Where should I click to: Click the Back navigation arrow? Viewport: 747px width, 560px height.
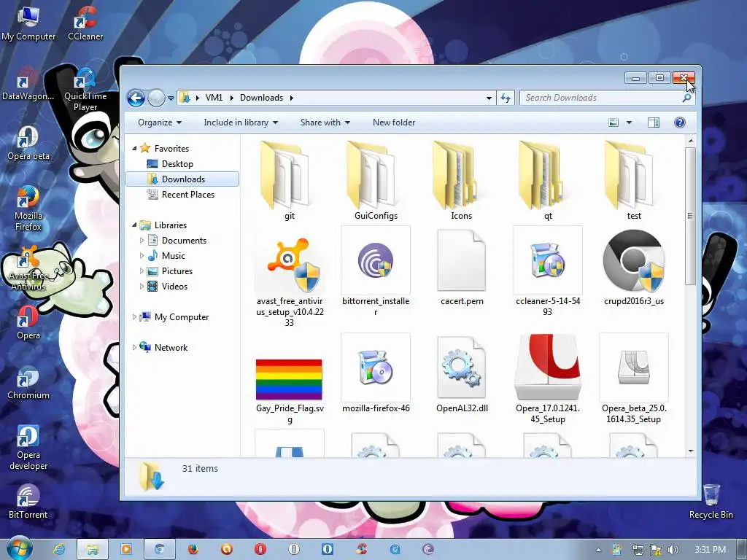pyautogui.click(x=136, y=98)
